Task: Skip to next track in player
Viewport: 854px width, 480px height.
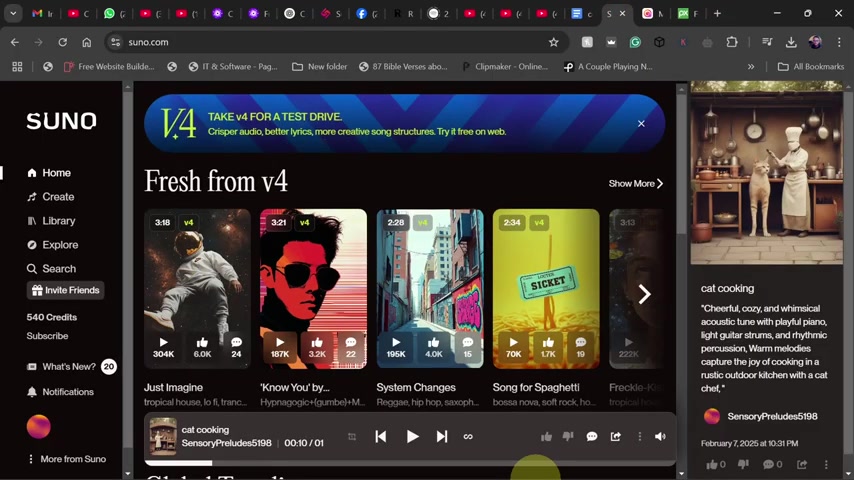Action: tap(442, 436)
